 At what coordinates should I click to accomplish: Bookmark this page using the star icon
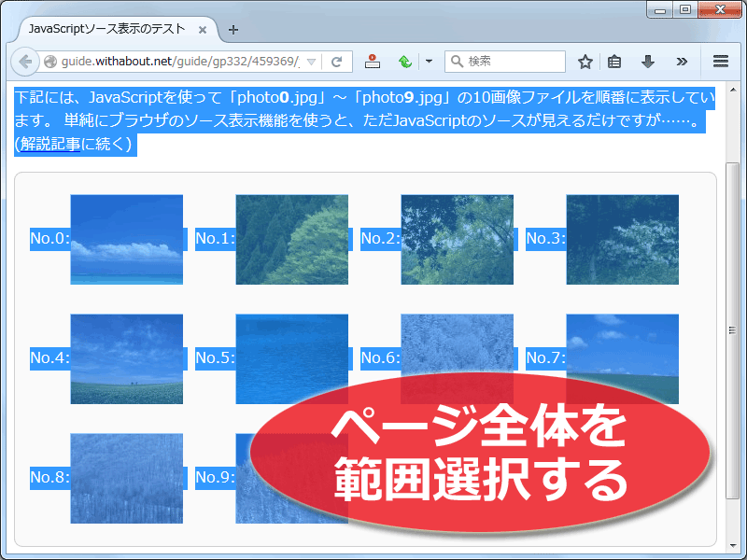[x=585, y=62]
